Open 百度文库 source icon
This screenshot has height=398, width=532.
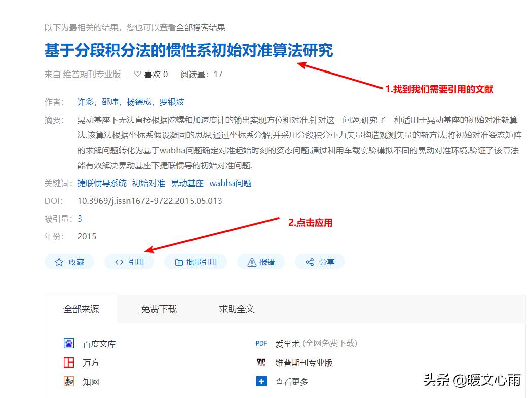click(68, 343)
